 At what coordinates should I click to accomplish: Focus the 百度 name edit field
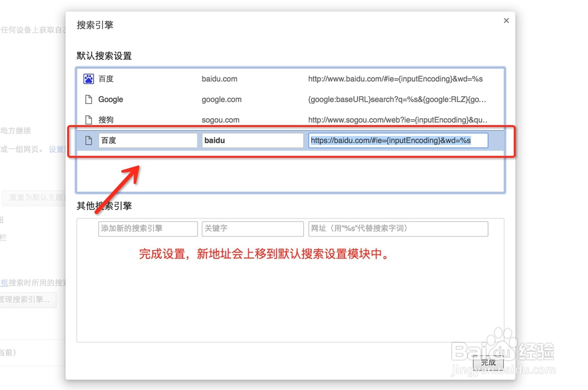tap(148, 140)
